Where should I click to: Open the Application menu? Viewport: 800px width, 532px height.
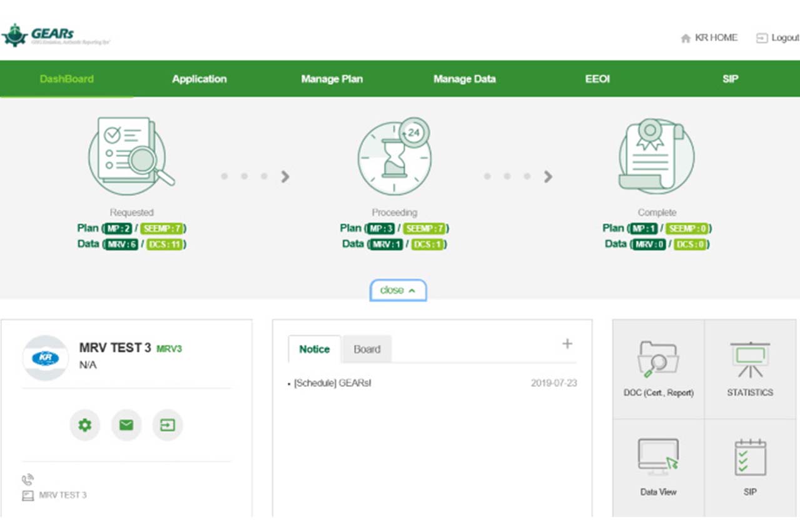point(200,79)
